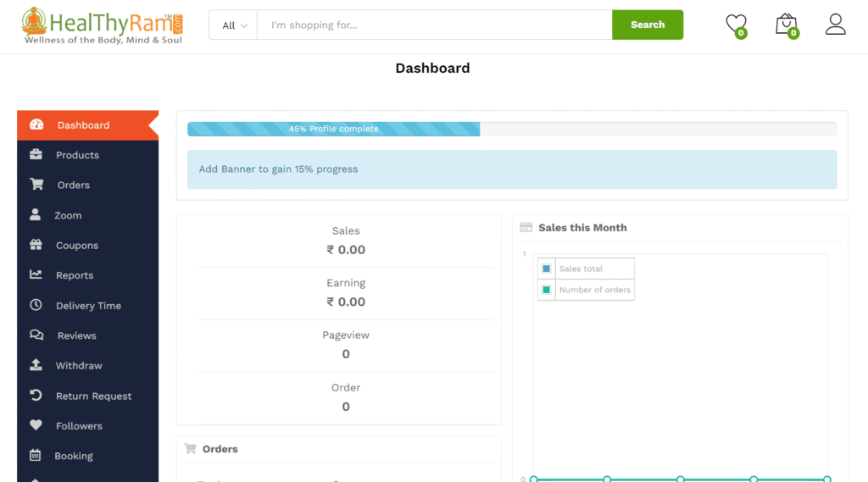Click the Sales this Month card icon
This screenshot has width=868, height=482.
526,227
